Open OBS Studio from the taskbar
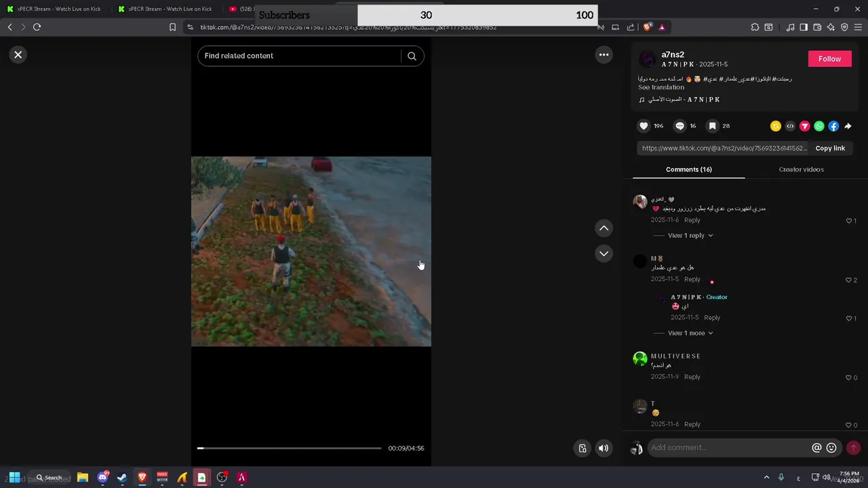This screenshot has height=488, width=868. point(222,477)
